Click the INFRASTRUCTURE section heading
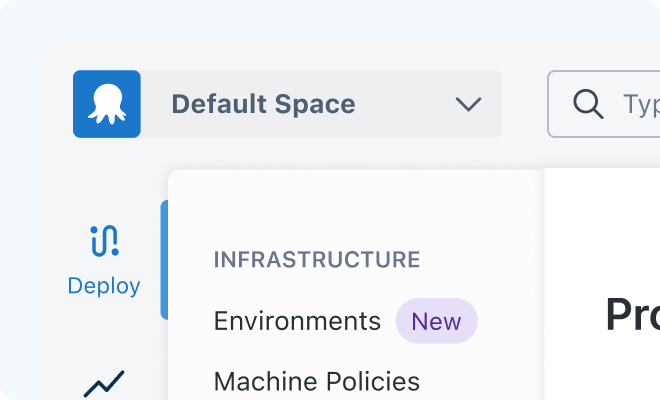Viewport: 660px width, 400px height. point(317,259)
